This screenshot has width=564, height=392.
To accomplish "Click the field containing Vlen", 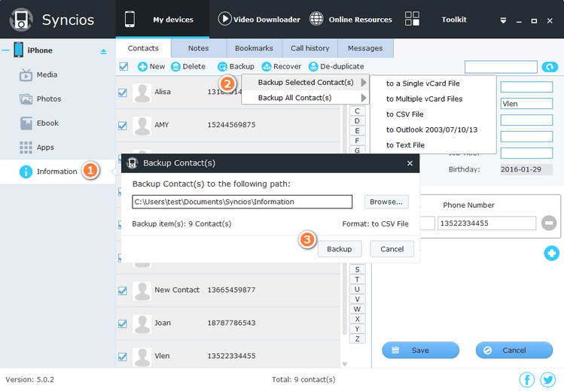I will pyautogui.click(x=526, y=104).
